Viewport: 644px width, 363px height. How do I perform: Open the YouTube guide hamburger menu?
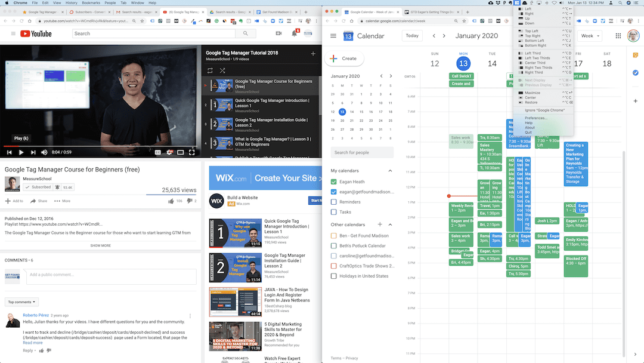click(x=13, y=33)
